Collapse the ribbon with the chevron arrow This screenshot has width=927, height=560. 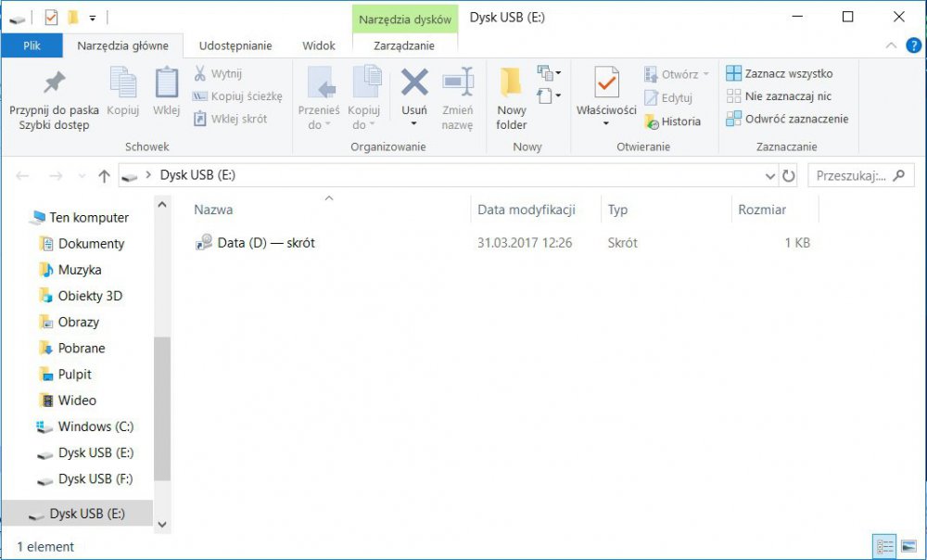pos(891,45)
